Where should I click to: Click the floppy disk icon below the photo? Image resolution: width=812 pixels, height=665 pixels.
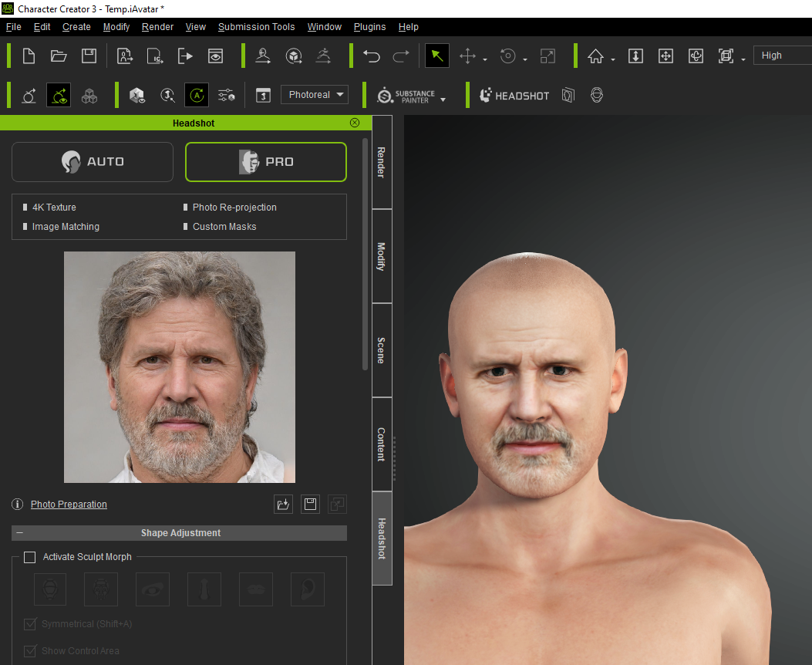point(310,505)
